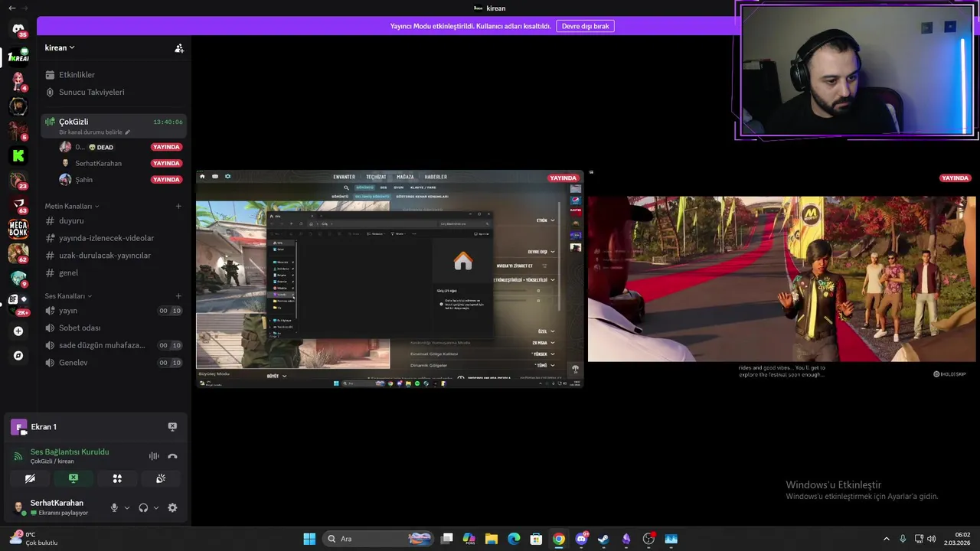Open Discord direct messages home icon

pyautogui.click(x=18, y=29)
